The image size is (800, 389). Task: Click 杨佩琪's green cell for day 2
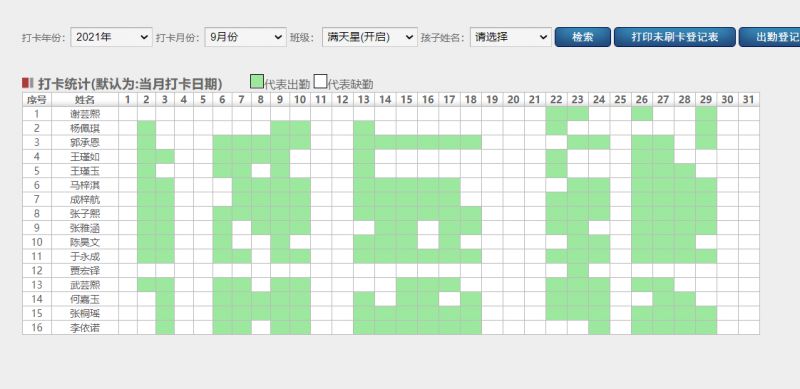click(146, 128)
